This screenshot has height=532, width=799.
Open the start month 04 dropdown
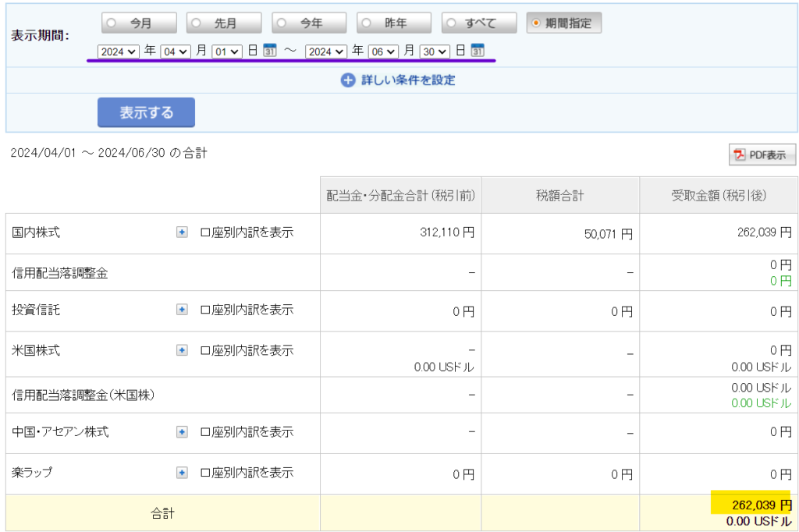(x=175, y=51)
